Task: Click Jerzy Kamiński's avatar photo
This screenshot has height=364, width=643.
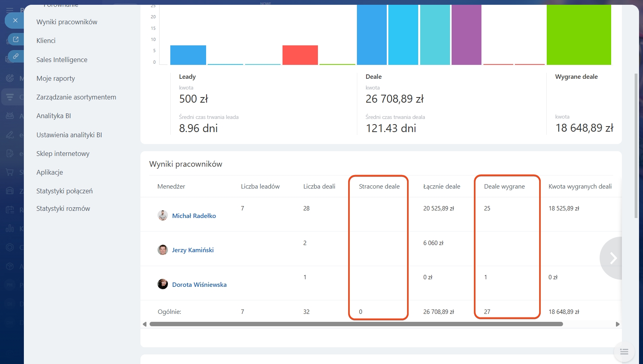Action: coord(162,250)
